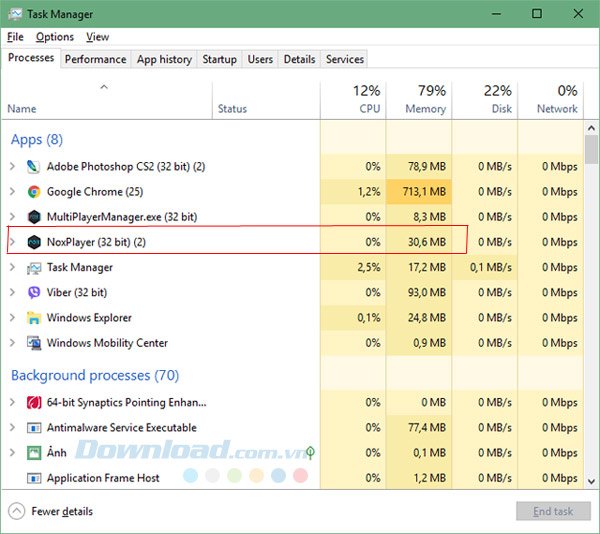The image size is (600, 534).
Task: Switch to the Users tab
Action: click(260, 59)
